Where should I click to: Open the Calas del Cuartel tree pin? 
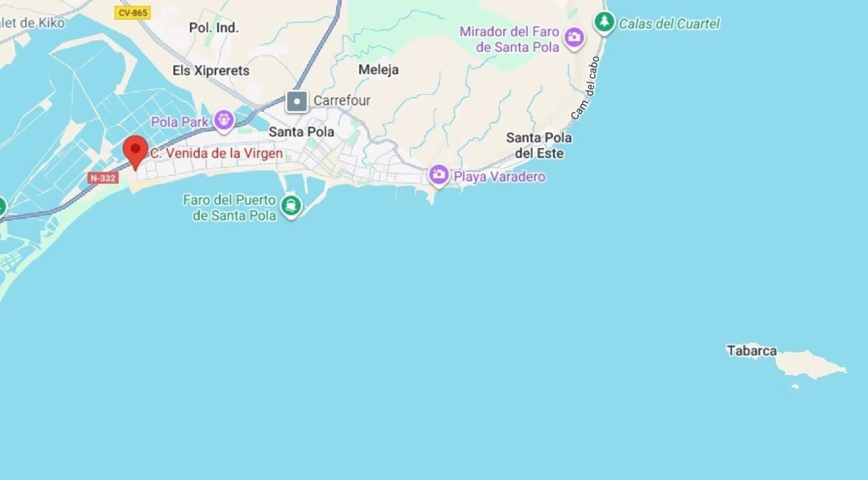coord(605,23)
